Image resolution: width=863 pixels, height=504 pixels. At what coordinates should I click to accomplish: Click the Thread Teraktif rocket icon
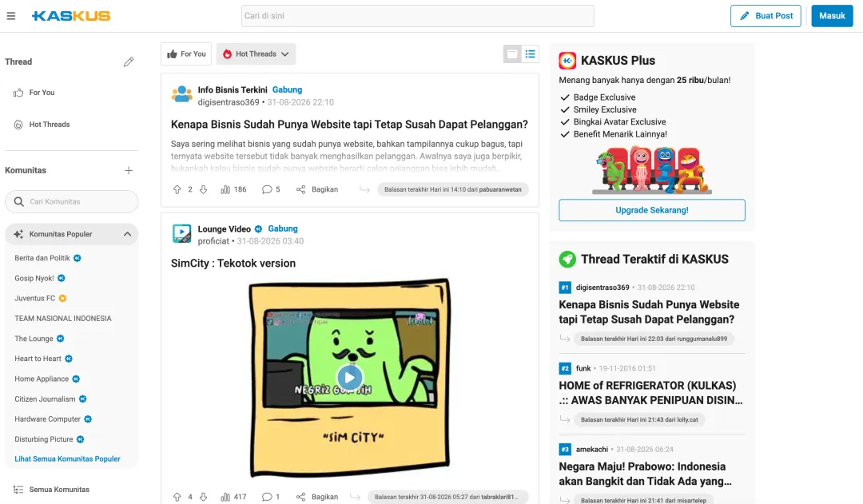tap(567, 259)
